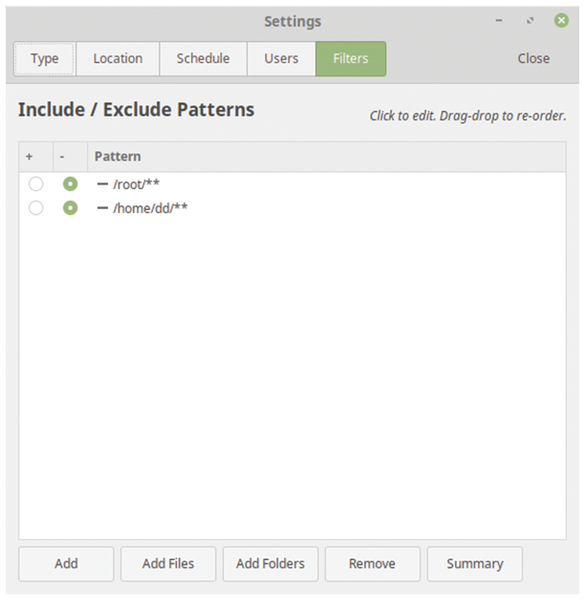The width and height of the screenshot is (585, 600).
Task: Click the Close button in header
Action: pos(533,59)
